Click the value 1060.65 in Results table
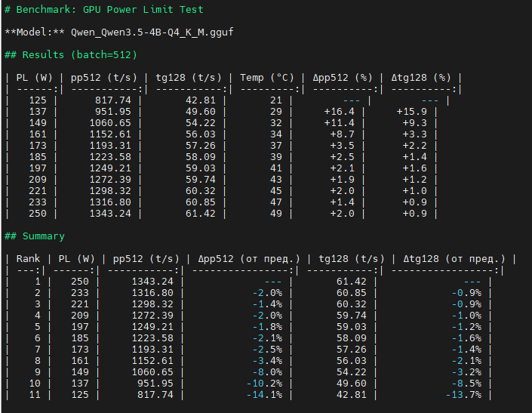Screen dimensions: 532x413 [110, 123]
